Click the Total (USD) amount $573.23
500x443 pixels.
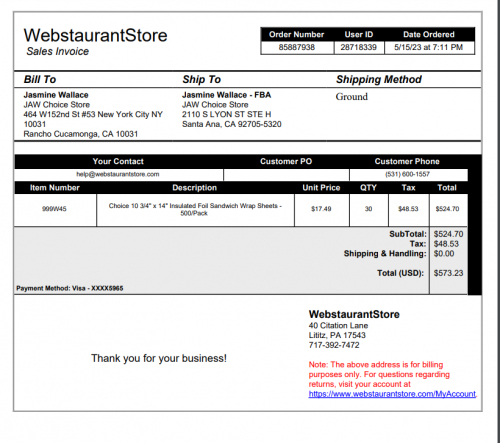point(448,273)
